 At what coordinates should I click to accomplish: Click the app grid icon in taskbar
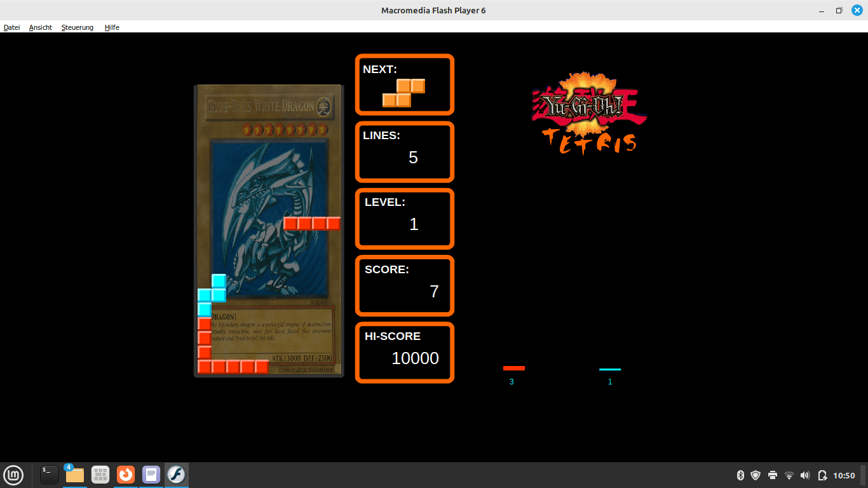pos(100,475)
